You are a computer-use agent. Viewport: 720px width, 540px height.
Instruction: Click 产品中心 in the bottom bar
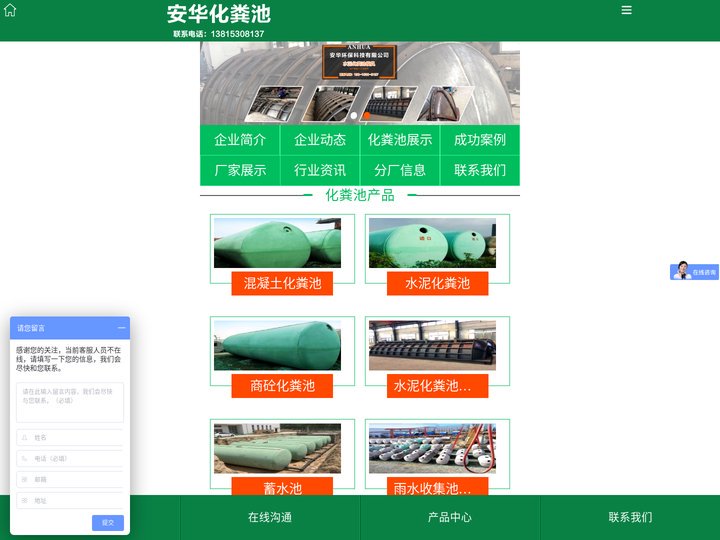click(450, 518)
